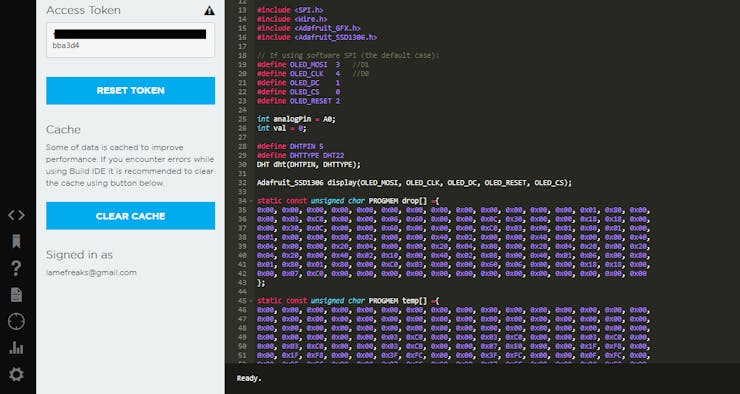Open the Devices target icon
The width and height of the screenshot is (740, 394).
16,321
